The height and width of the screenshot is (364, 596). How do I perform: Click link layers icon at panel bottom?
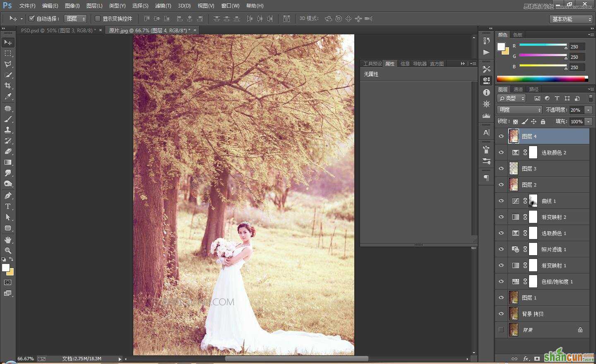click(514, 359)
